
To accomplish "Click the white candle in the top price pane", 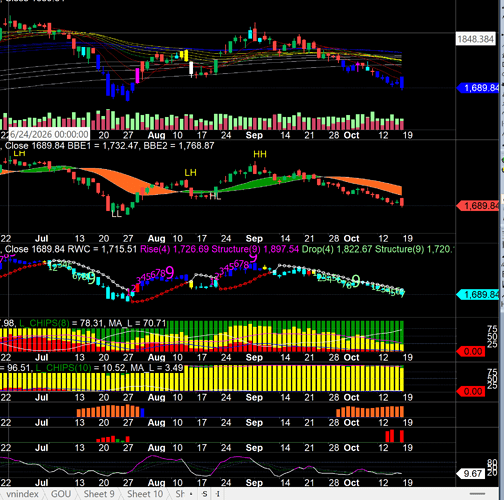I will pyautogui.click(x=191, y=69).
